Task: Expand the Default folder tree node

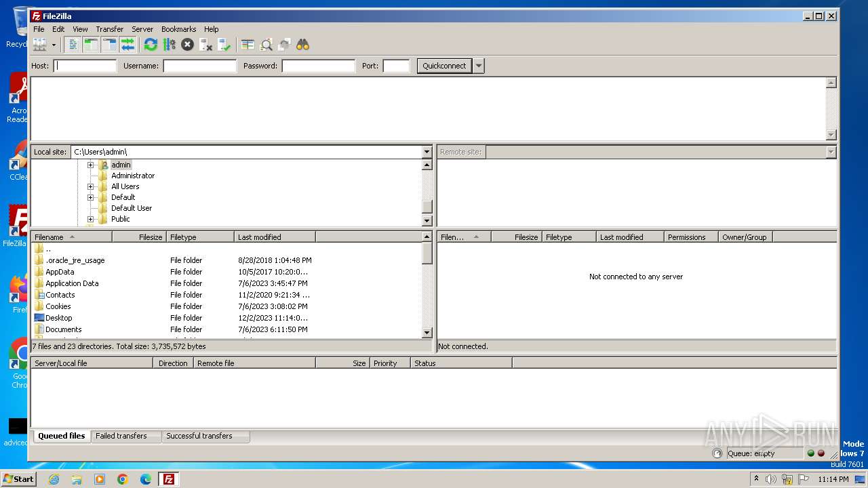Action: [x=90, y=197]
